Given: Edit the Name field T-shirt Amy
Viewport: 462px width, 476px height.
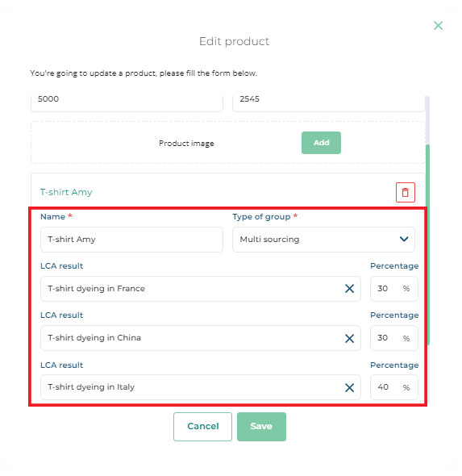Looking at the screenshot, I should coord(131,240).
